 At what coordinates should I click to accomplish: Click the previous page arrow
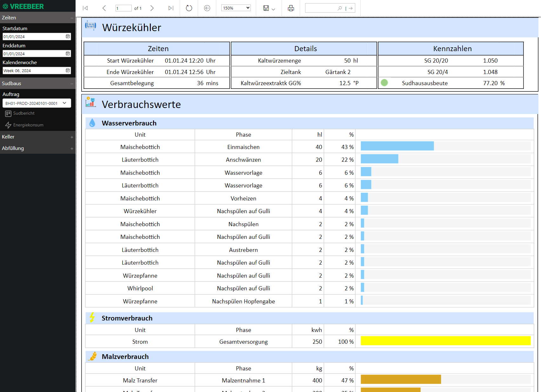104,8
